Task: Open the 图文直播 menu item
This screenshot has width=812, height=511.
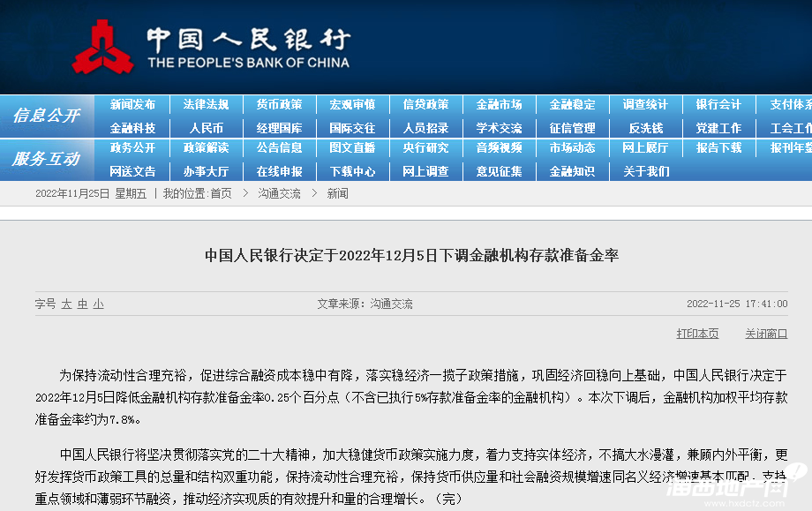Action: [353, 148]
